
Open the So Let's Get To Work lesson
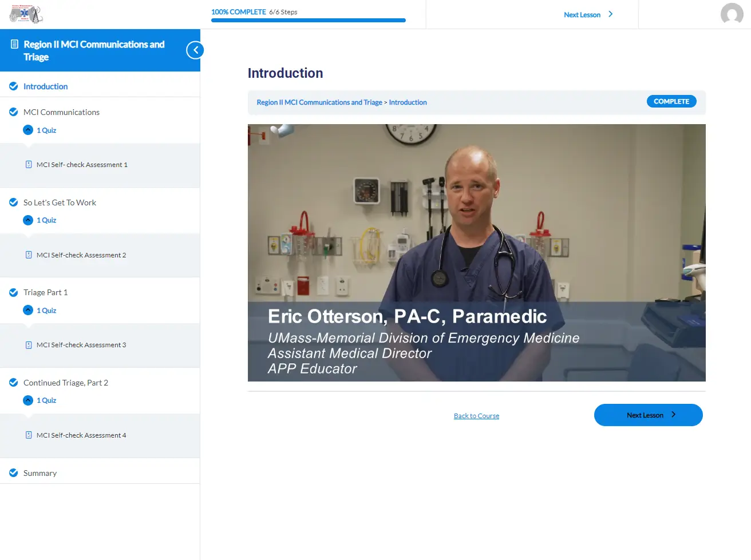[x=60, y=202]
